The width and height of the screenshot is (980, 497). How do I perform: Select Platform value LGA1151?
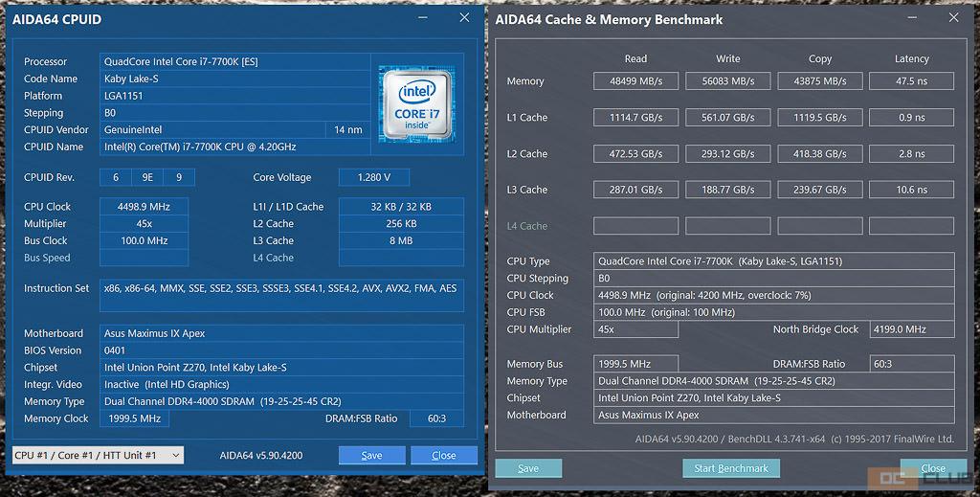point(235,96)
